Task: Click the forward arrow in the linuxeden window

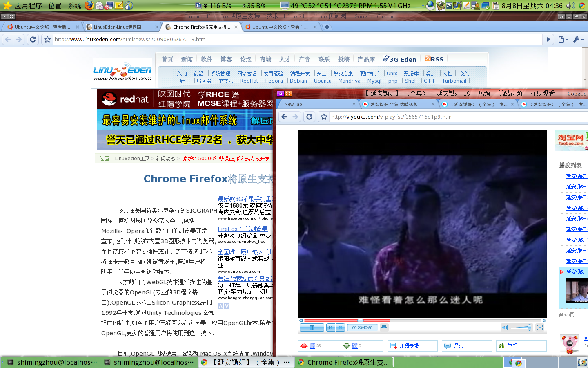Action: point(19,39)
